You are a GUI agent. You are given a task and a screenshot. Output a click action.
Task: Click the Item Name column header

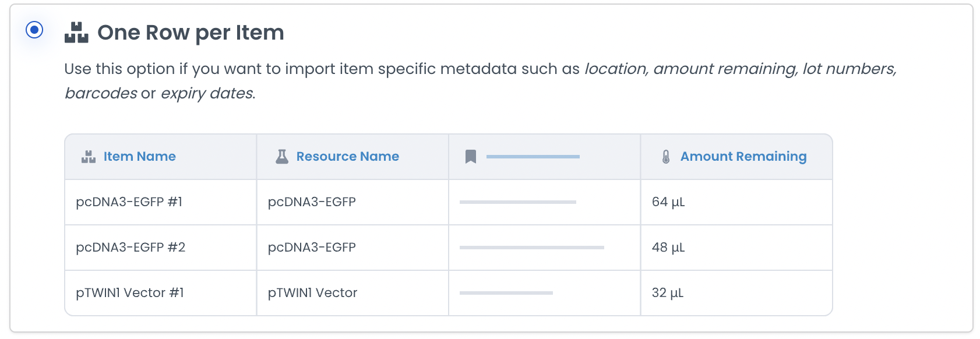139,157
